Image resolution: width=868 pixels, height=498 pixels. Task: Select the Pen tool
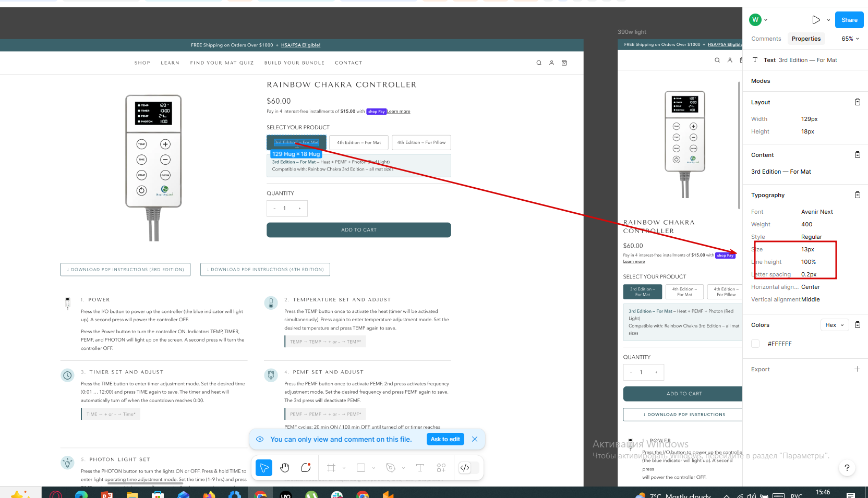[391, 468]
